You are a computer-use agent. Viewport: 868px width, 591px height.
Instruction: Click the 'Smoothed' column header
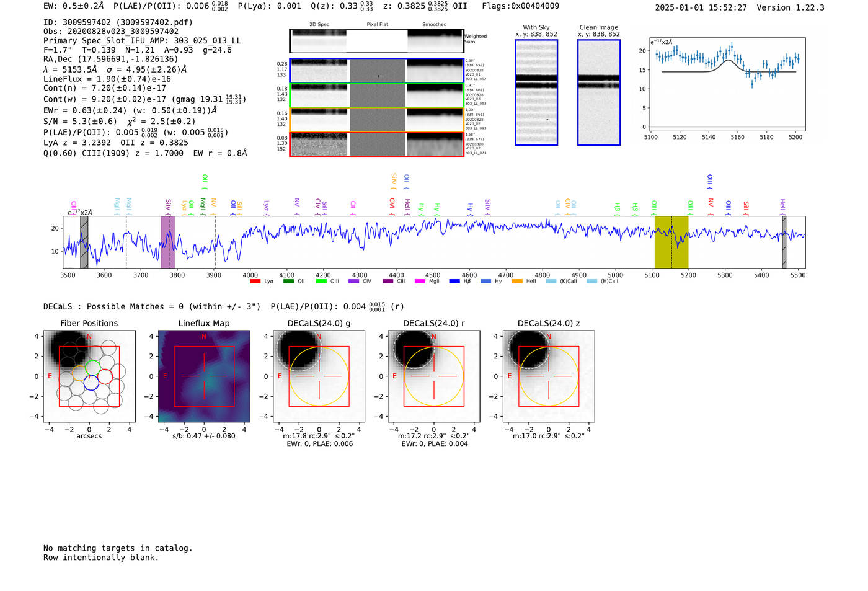tap(435, 25)
